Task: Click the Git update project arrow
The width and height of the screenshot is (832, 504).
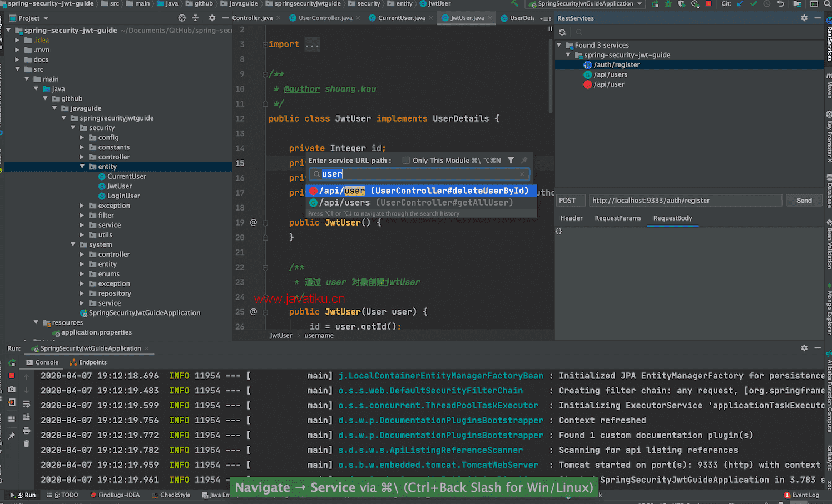Action: pyautogui.click(x=740, y=4)
